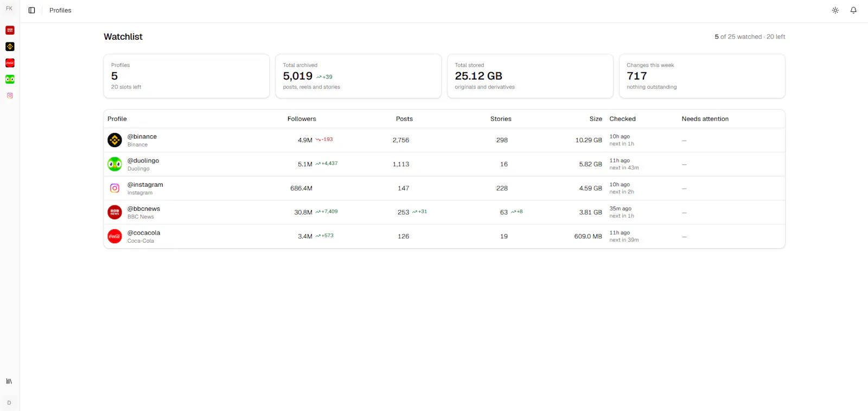This screenshot has width=868, height=411.
Task: Click Duolingo's +4,437 follower change
Action: [327, 163]
